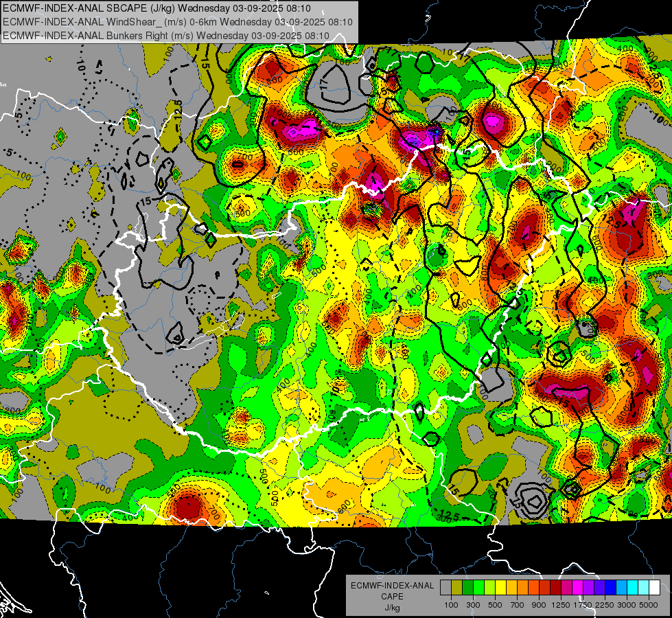This screenshot has height=618, width=672.
Task: Click the legend title ECMWF-INDEX-ANAL
Action: pos(392,586)
